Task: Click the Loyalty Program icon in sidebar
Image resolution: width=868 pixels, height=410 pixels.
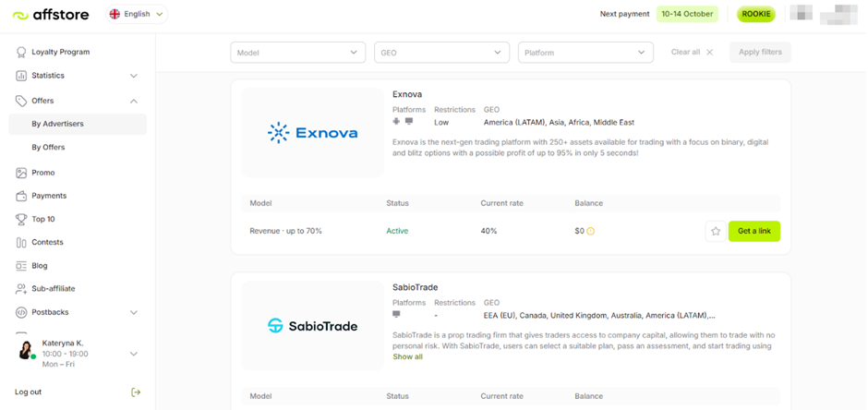Action: (21, 53)
